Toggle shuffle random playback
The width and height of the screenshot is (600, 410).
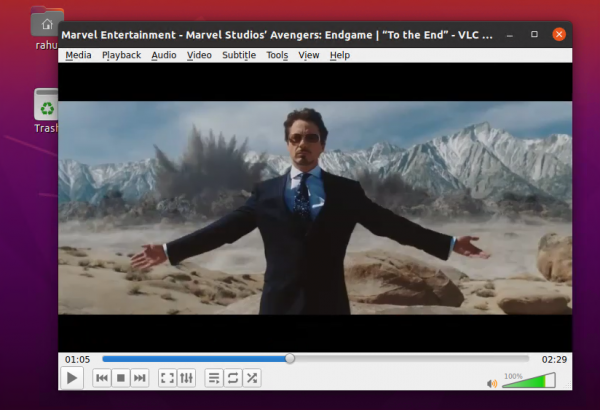(252, 378)
